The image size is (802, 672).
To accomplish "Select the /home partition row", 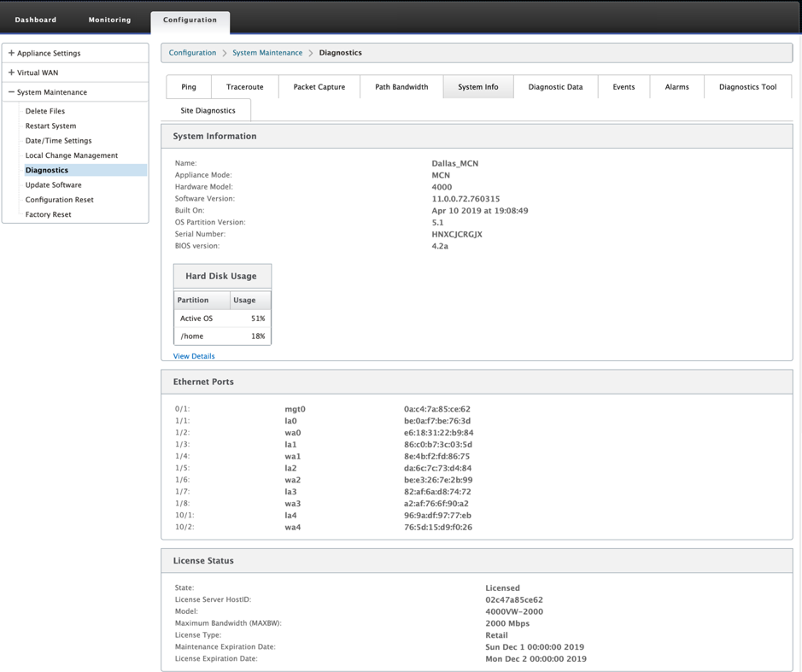I will [x=223, y=336].
